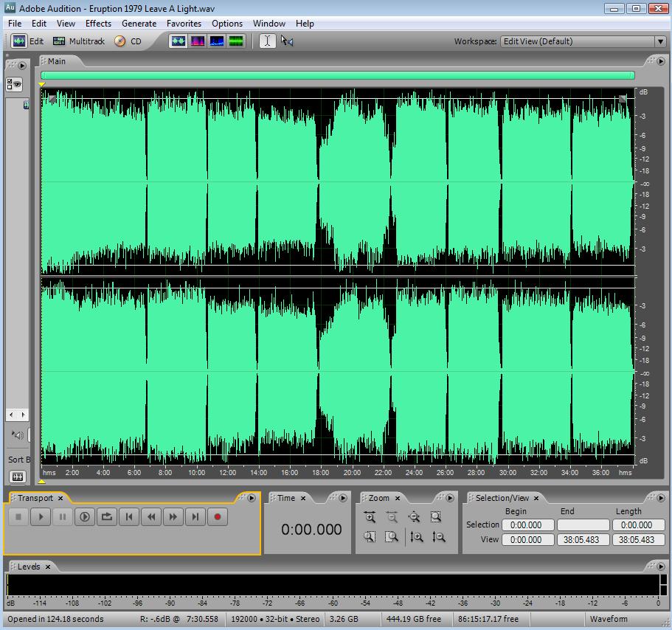Switch to Spectral Frequency Display view
This screenshot has width=672, height=630.
pos(198,41)
